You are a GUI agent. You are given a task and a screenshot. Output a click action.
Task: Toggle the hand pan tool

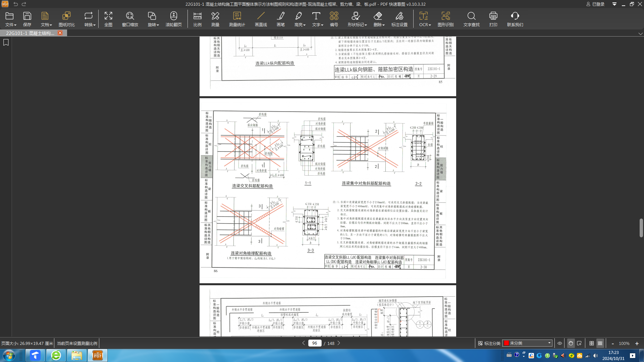point(571,343)
